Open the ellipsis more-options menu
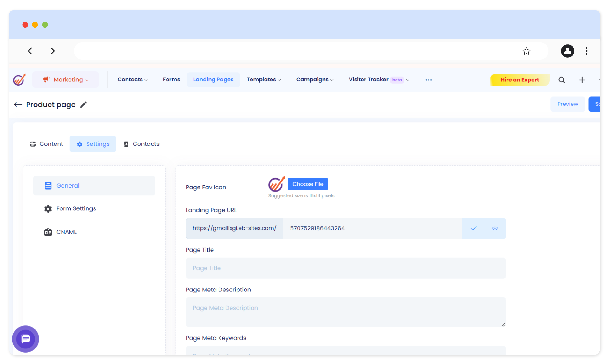The height and width of the screenshot is (364, 609). (429, 80)
